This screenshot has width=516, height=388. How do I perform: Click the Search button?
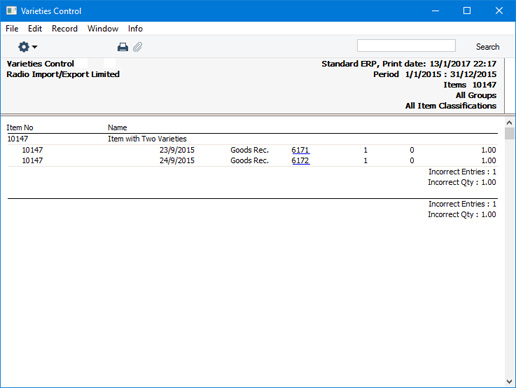(x=488, y=47)
